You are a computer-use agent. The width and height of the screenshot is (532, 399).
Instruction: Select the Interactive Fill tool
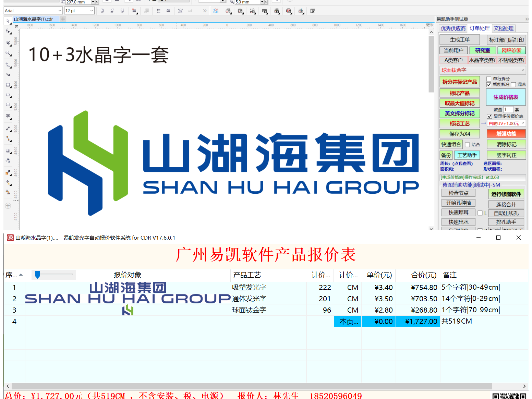click(8, 182)
